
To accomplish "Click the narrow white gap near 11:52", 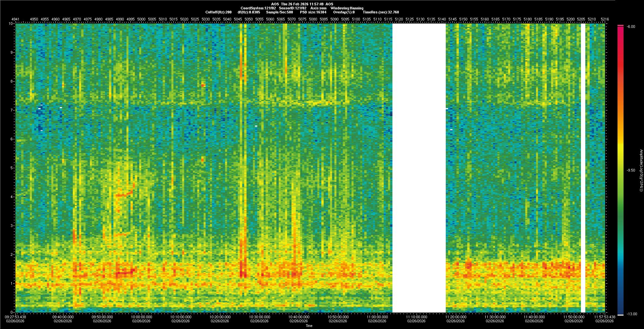I will (x=583, y=168).
